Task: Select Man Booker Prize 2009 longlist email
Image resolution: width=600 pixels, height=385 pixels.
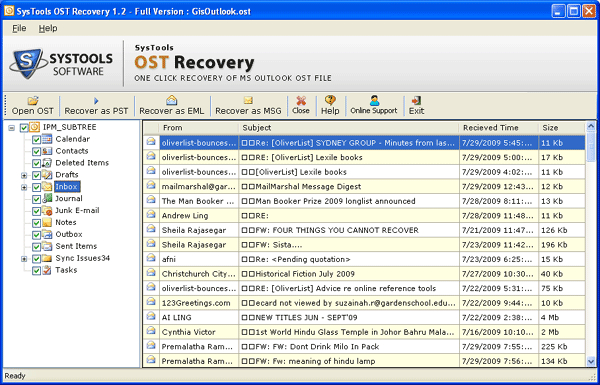Action: (x=365, y=201)
